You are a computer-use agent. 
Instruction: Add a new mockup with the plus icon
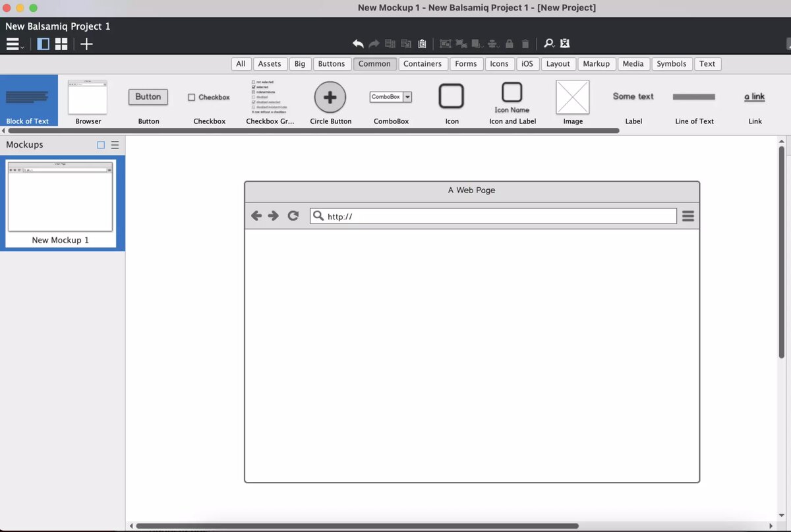pyautogui.click(x=86, y=44)
